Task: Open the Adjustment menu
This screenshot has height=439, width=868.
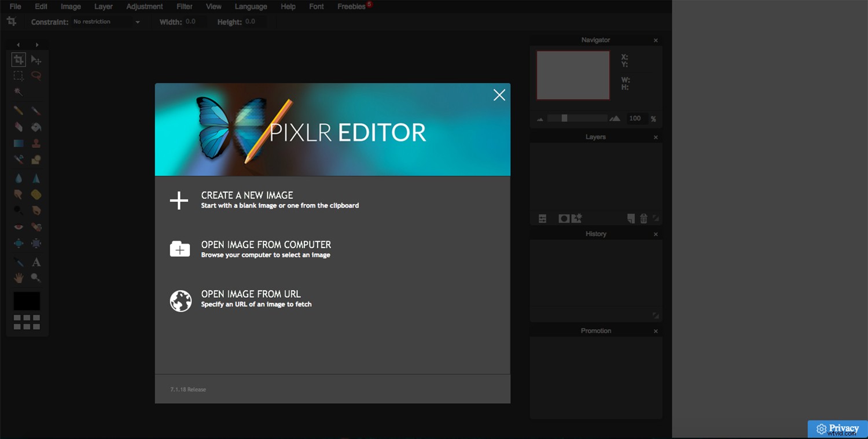Action: (144, 6)
